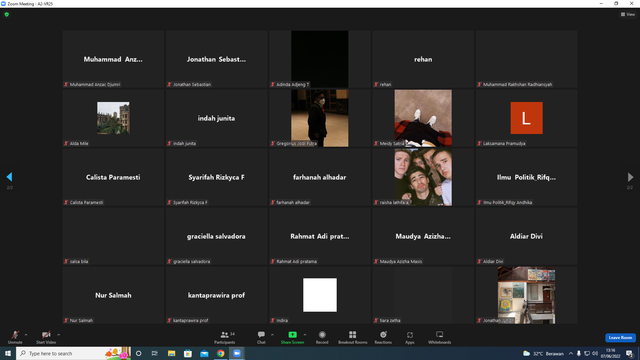Click the Leave Room button

click(620, 338)
